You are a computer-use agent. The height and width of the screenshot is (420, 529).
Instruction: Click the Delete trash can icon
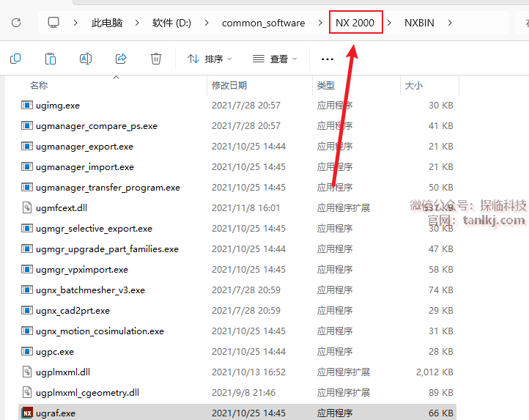coord(156,59)
